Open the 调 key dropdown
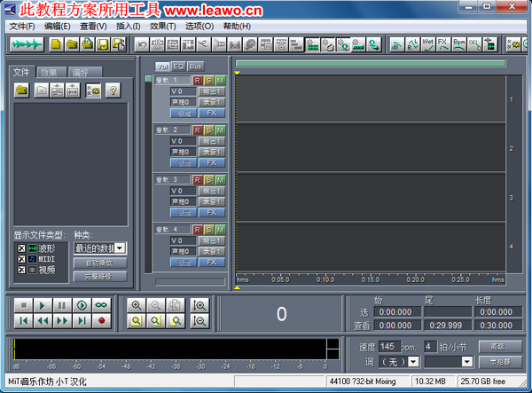This screenshot has height=393, width=532. coord(413,362)
